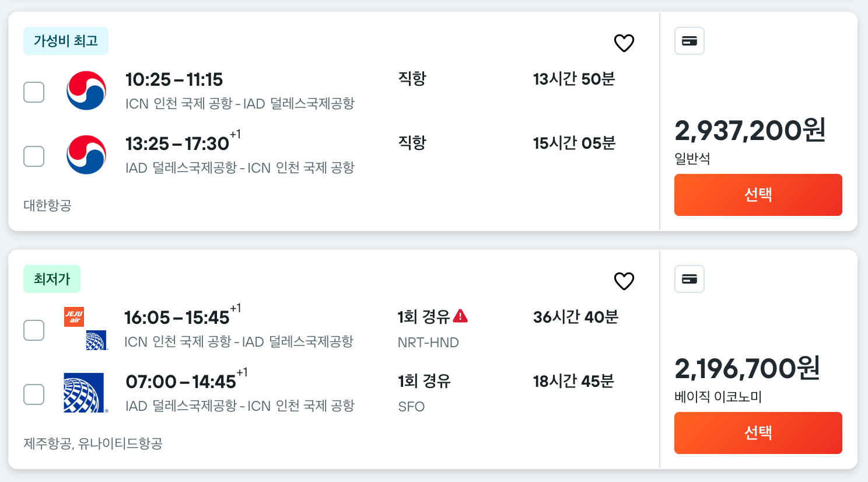This screenshot has width=868, height=482.
Task: Check the United return flight checkbox
Action: [x=34, y=394]
